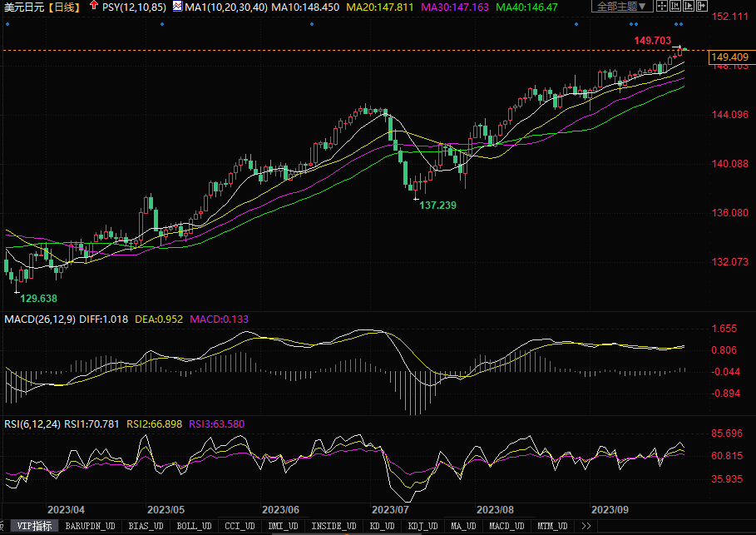The height and width of the screenshot is (535, 756).
Task: Click the MA1(10,20,30,40) parameters label
Action: click(226, 7)
